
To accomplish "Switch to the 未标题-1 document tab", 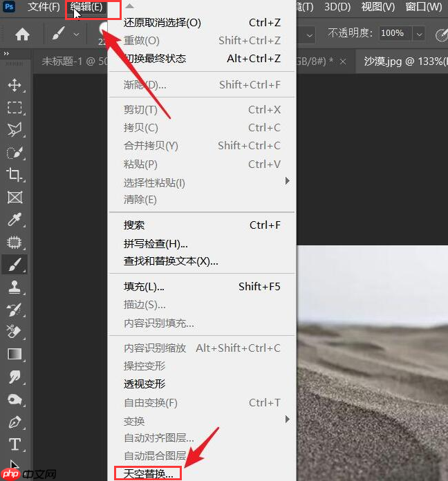I will pyautogui.click(x=75, y=62).
